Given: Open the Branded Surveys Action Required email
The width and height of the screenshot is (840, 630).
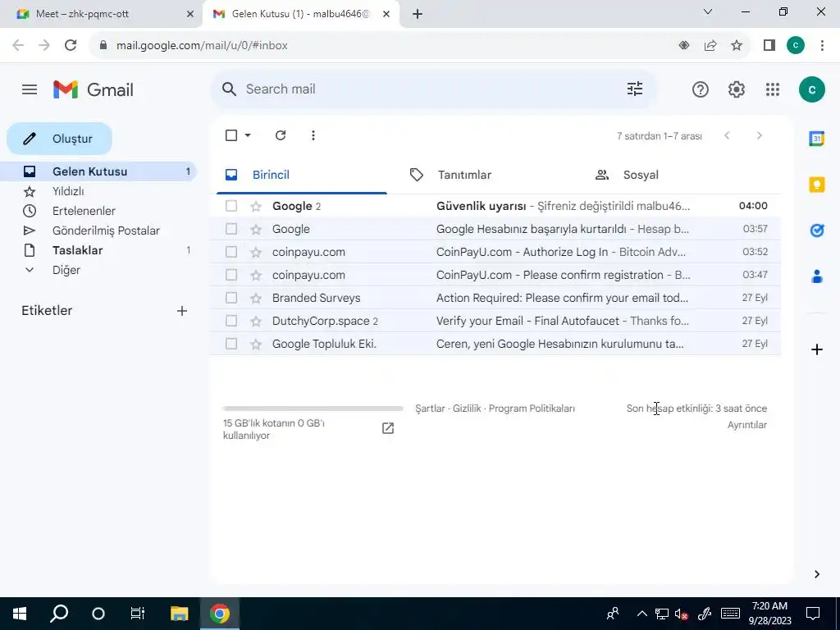Looking at the screenshot, I should [x=495, y=298].
